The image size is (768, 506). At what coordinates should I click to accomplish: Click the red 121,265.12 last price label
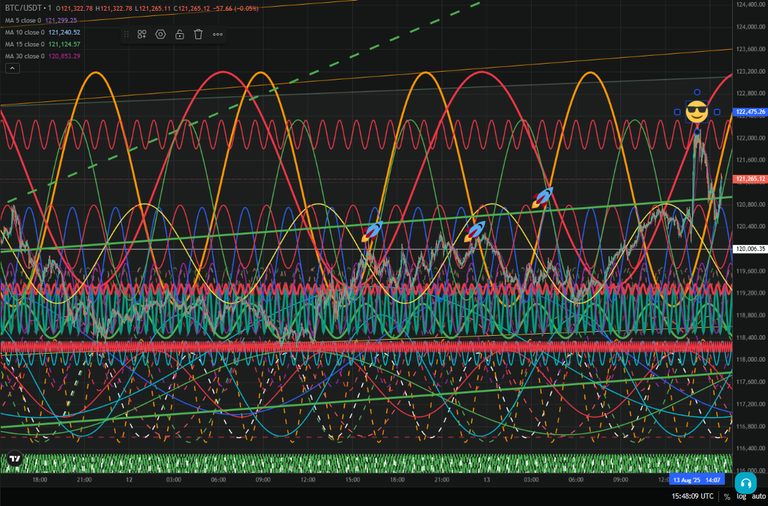point(750,179)
